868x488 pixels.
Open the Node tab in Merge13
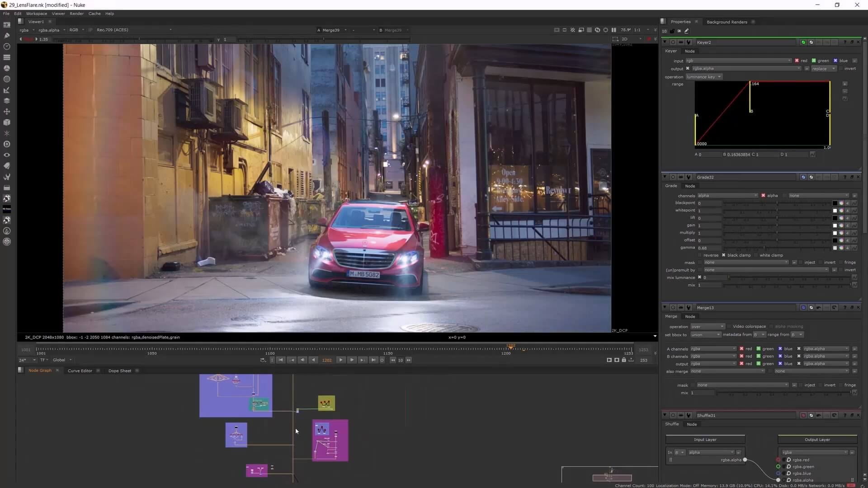tap(690, 316)
